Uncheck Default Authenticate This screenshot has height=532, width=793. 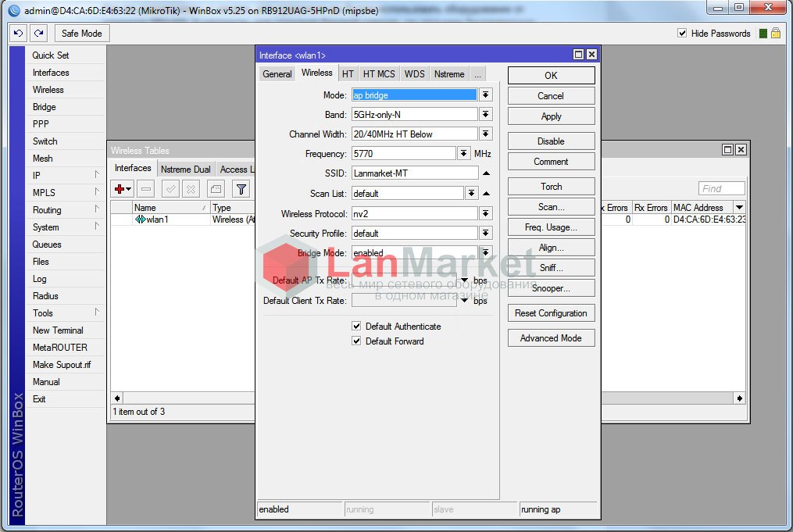[357, 327]
